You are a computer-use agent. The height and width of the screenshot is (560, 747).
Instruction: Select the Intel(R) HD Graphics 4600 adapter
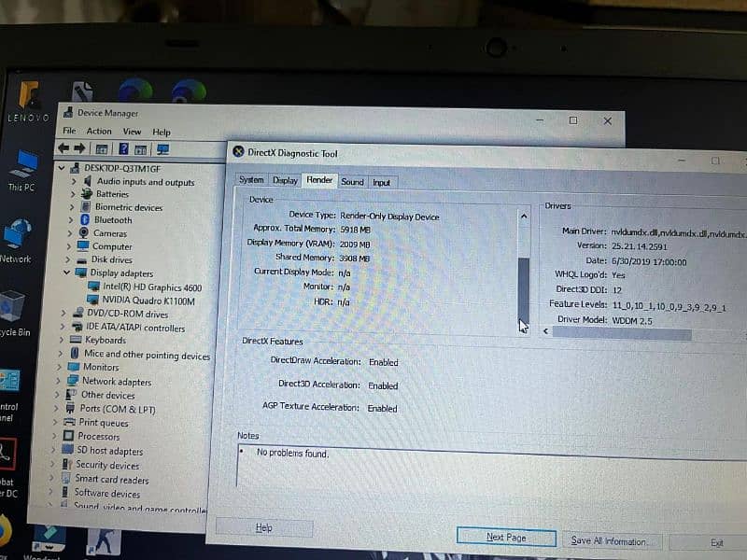click(x=146, y=287)
